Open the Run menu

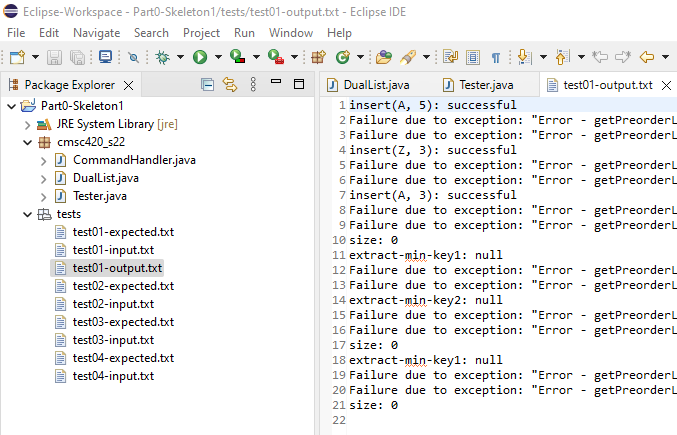point(244,33)
